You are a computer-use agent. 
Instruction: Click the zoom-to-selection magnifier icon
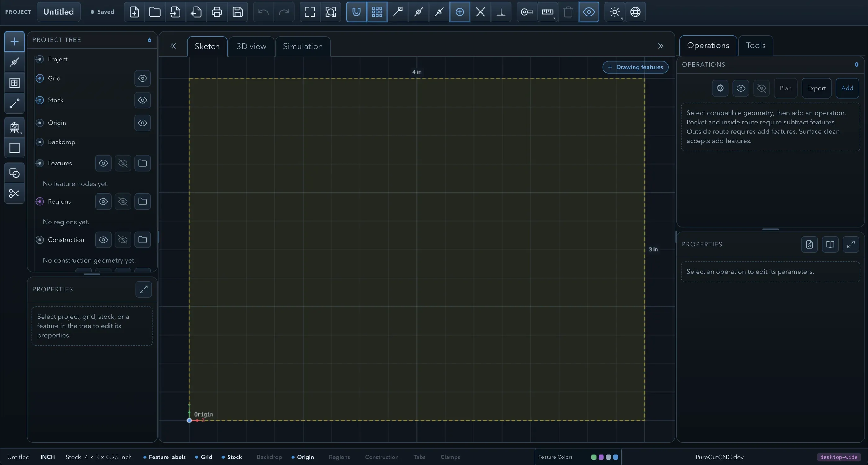tap(331, 12)
